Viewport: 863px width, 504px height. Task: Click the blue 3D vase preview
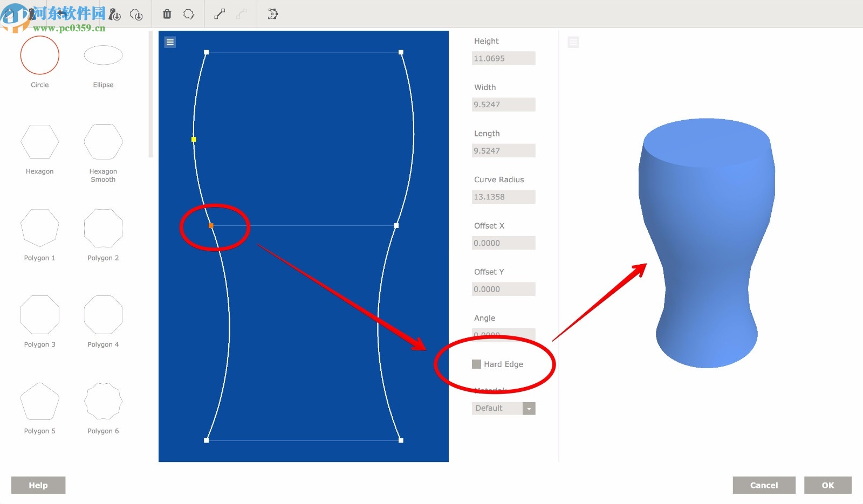pyautogui.click(x=707, y=243)
